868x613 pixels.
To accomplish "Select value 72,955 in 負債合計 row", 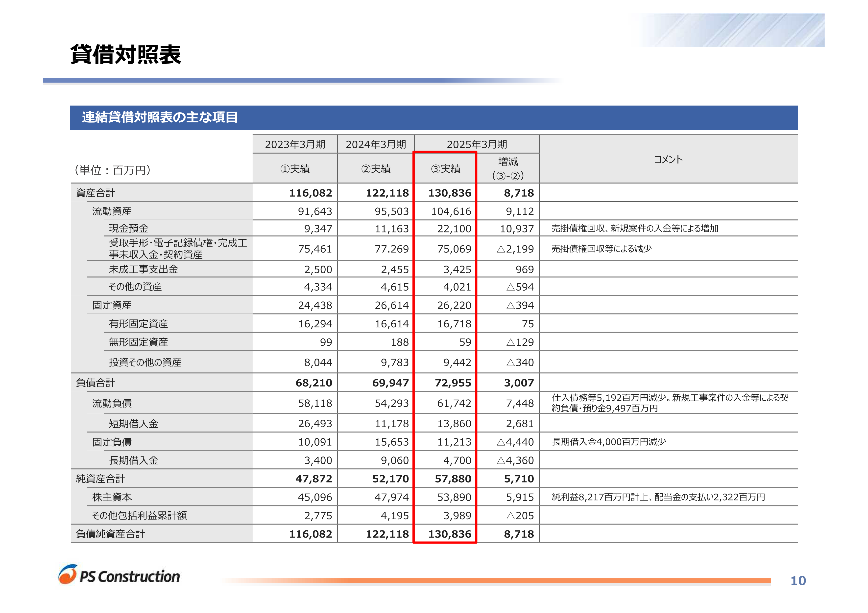I will (x=453, y=383).
